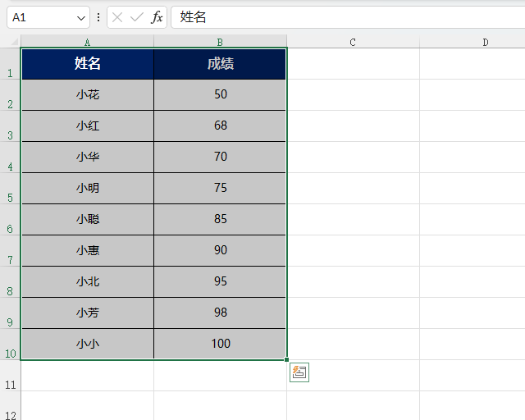
Task: Select the score cell 70
Action: [220, 157]
